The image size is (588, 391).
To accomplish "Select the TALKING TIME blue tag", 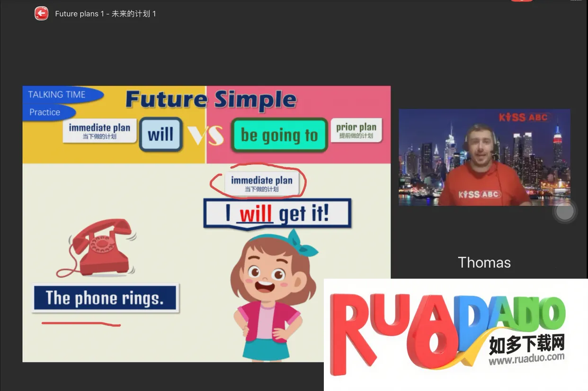I will [x=58, y=95].
